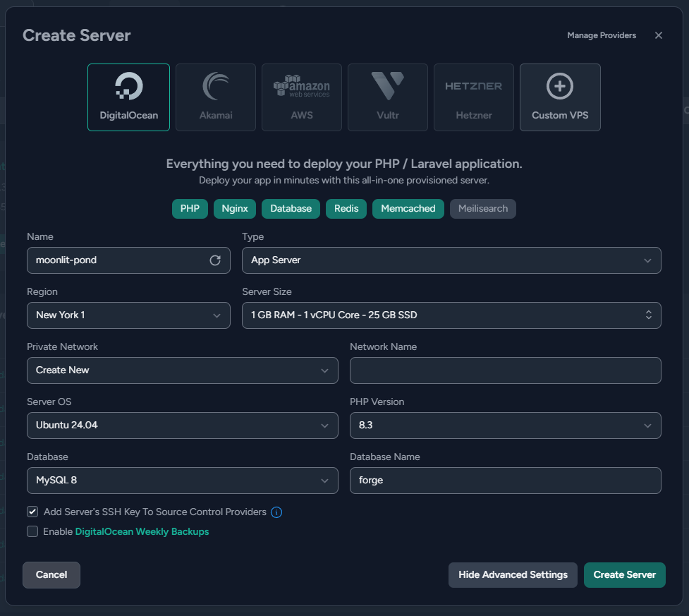Click the Create Server button
This screenshot has width=689, height=616.
[x=624, y=574]
